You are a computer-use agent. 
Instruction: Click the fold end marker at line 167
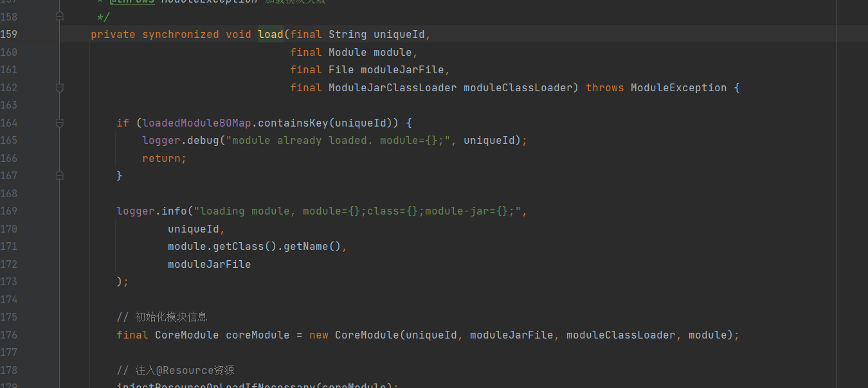click(x=60, y=175)
